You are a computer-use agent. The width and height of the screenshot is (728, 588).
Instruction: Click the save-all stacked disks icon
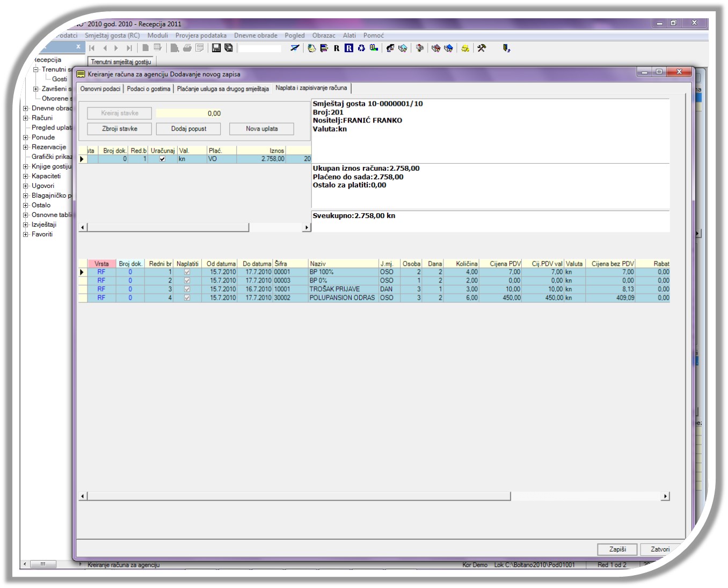(x=229, y=48)
